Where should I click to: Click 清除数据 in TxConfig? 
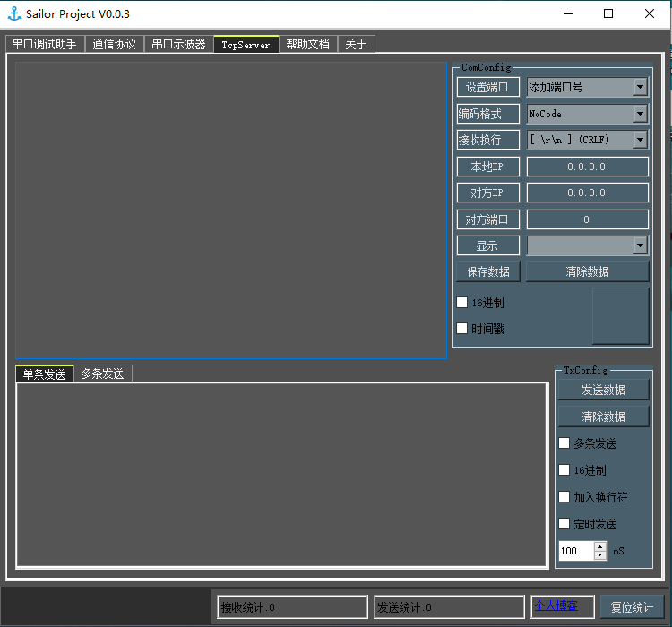603,417
